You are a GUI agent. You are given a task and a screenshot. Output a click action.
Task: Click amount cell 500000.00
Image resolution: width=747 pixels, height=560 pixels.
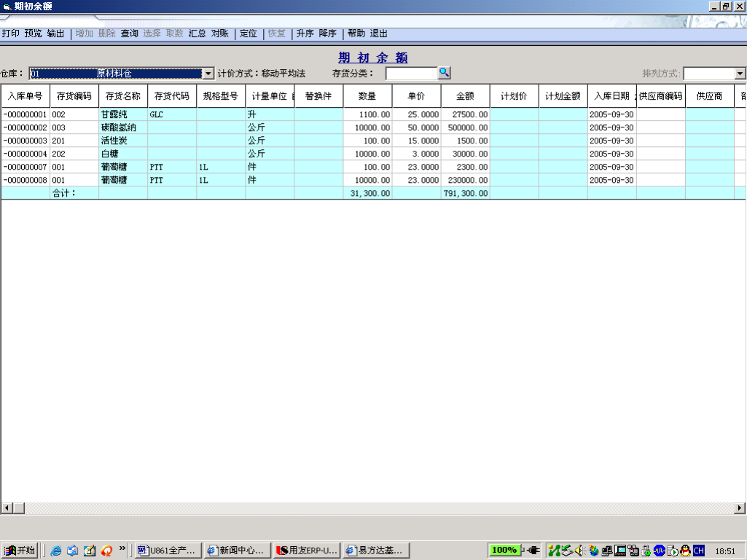(x=465, y=127)
